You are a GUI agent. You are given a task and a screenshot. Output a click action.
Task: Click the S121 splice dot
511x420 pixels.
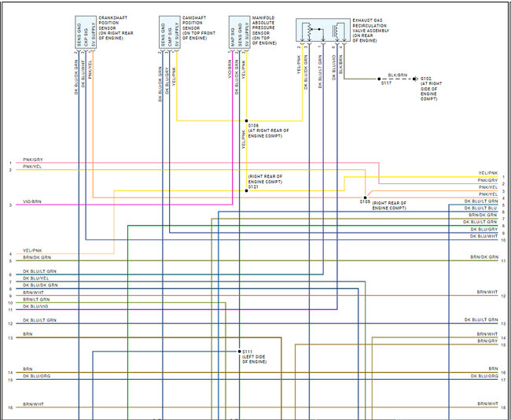pos(246,191)
